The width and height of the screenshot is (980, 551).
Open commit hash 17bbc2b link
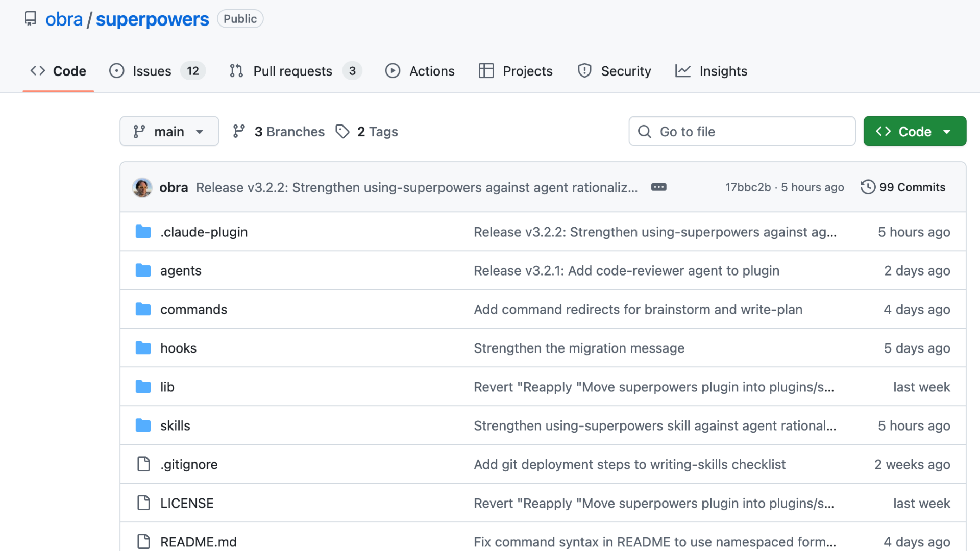click(x=748, y=187)
